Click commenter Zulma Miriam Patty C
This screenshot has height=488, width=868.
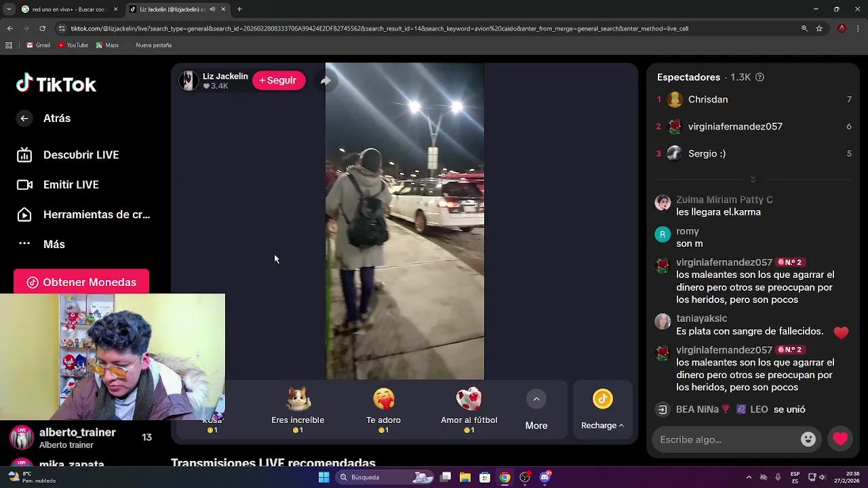724,200
